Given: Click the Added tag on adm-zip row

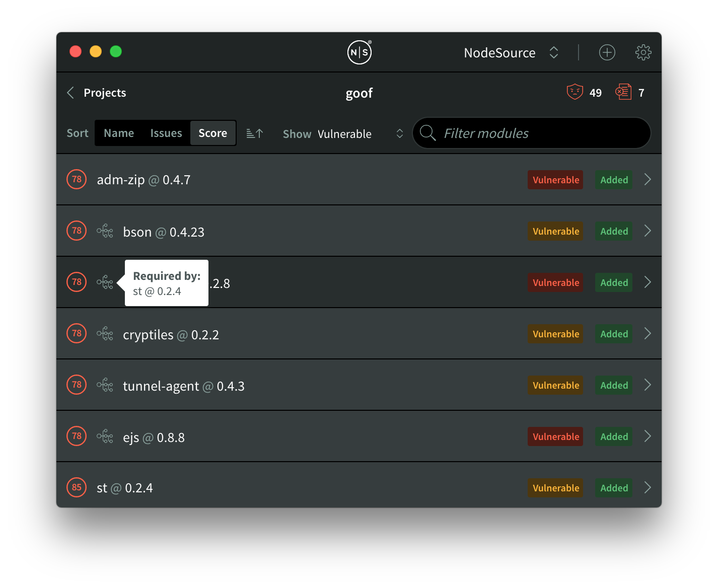Looking at the screenshot, I should 614,180.
